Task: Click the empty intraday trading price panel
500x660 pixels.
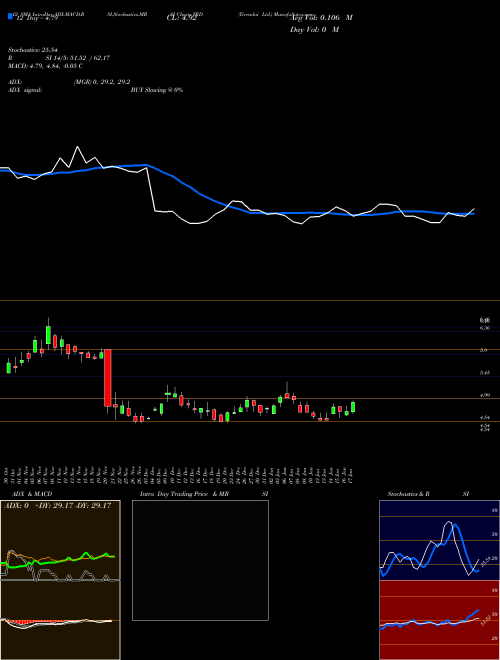Action: (x=200, y=560)
